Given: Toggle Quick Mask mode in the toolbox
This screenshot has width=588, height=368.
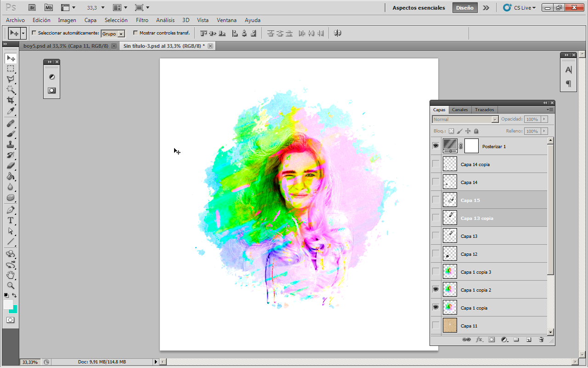Looking at the screenshot, I should tap(11, 320).
